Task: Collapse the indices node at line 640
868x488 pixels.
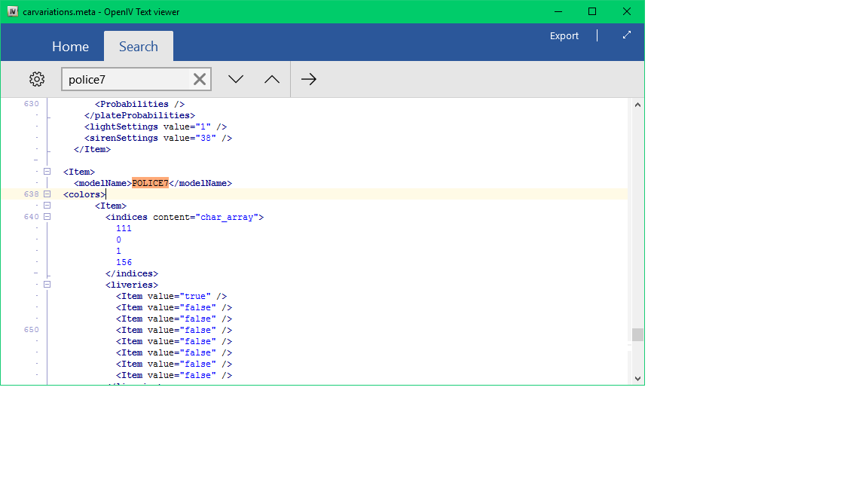Action: 47,217
